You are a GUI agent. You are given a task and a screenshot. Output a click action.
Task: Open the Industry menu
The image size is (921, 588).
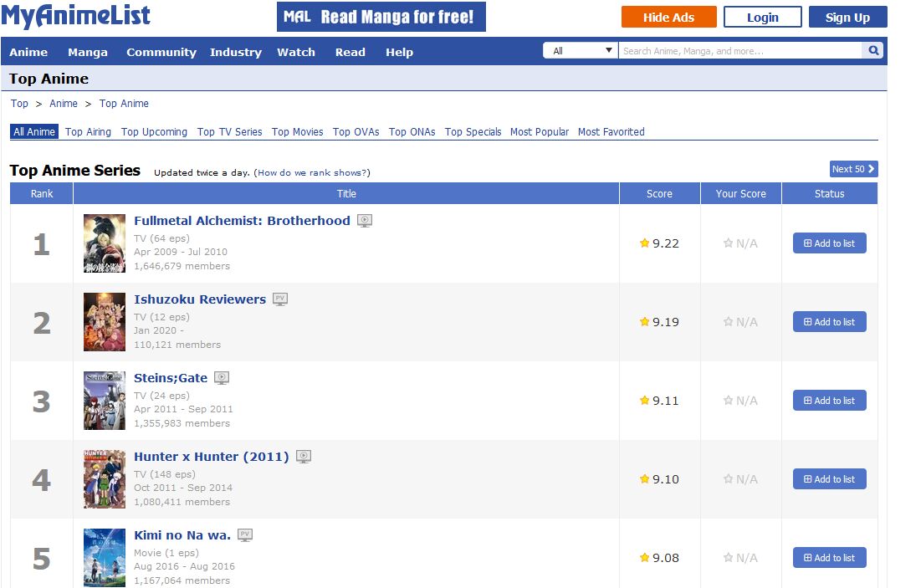[x=236, y=53]
